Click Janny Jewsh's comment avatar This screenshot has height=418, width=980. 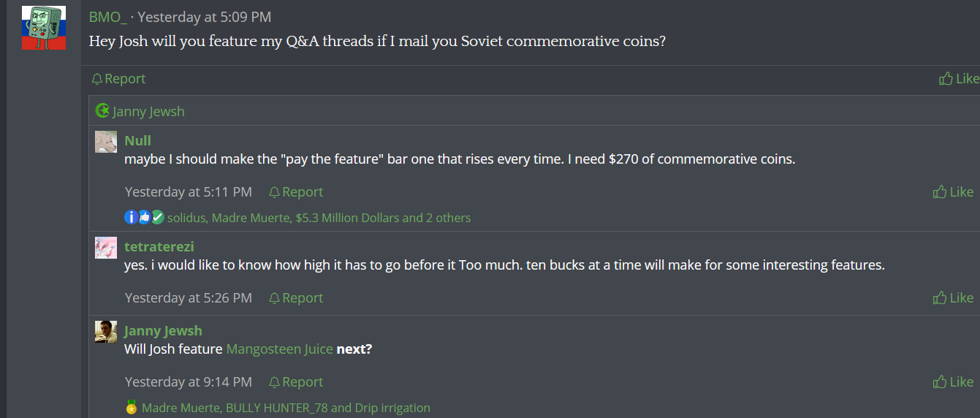(106, 332)
